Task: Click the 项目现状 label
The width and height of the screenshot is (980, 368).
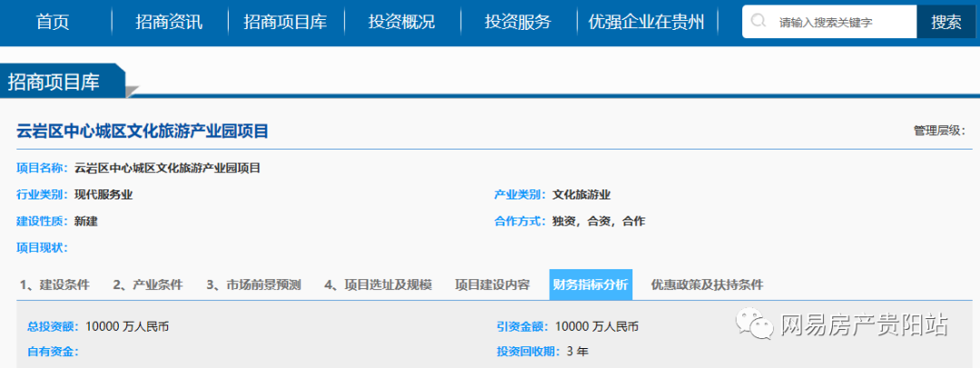Action: (42, 248)
